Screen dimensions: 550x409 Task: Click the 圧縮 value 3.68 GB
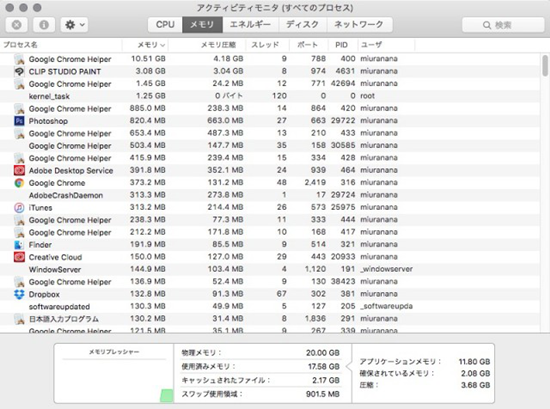click(475, 385)
